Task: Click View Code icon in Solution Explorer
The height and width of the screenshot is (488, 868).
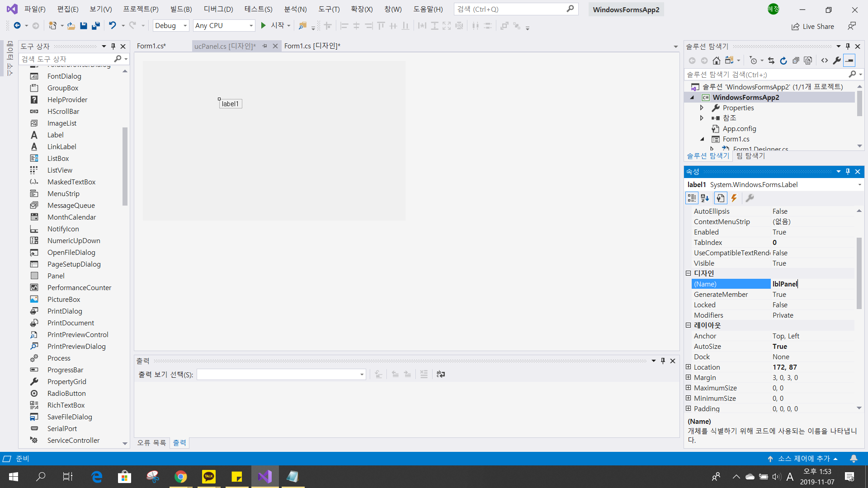Action: click(x=825, y=61)
